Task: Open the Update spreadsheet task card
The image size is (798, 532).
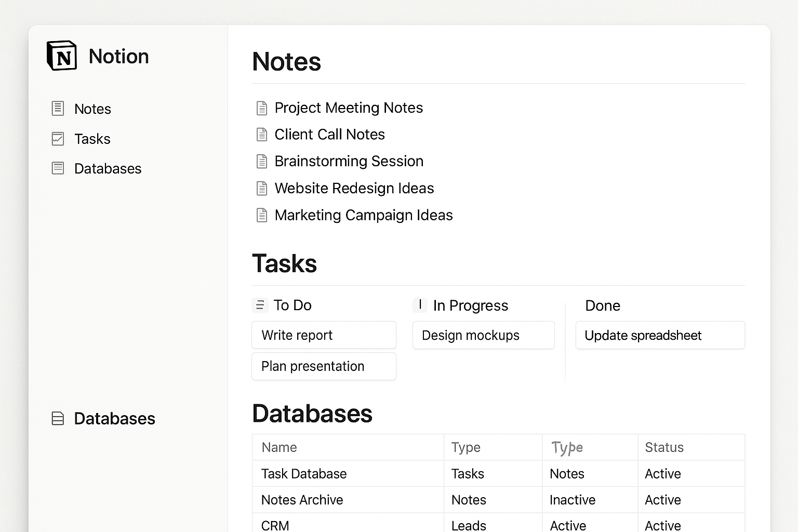Action: (660, 335)
